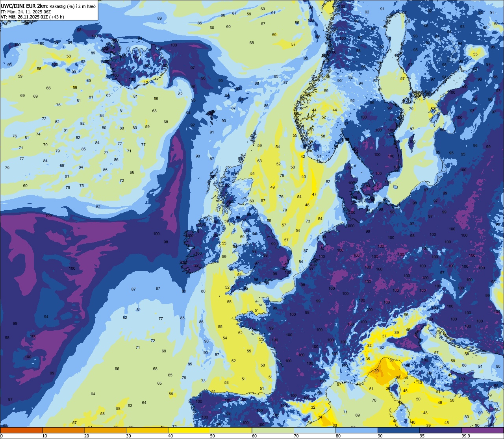Click the map title 'UWC/DINI EUR 2km'
Screen dimensions: 504x439
point(24,6)
